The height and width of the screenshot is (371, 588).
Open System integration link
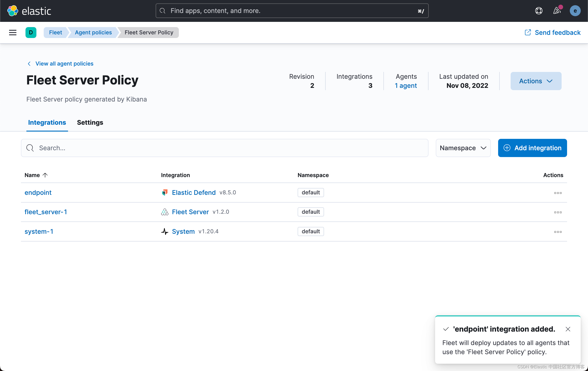coord(183,231)
